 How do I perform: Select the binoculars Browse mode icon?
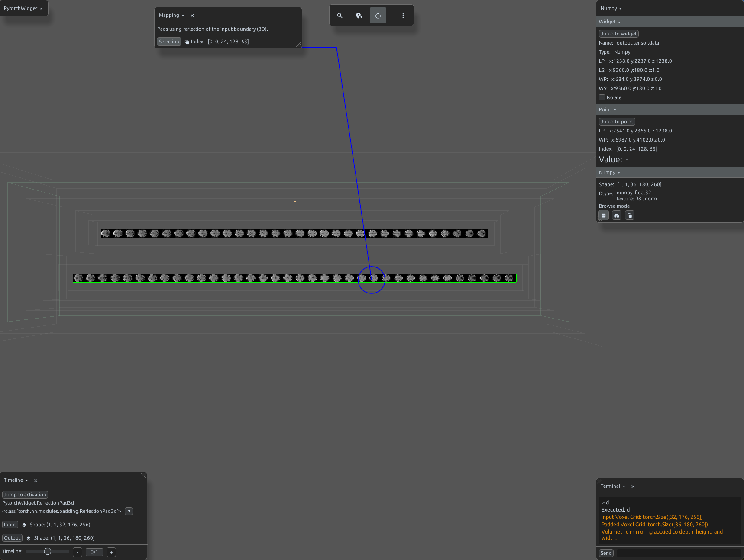click(617, 216)
